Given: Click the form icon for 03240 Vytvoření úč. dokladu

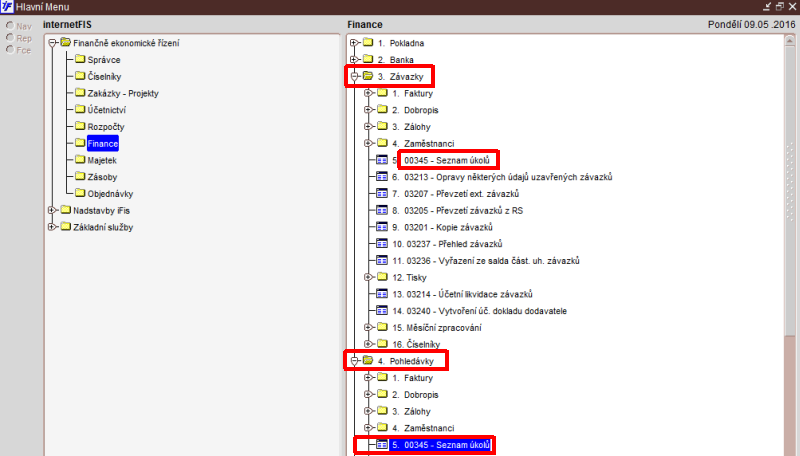Looking at the screenshot, I should coord(382,310).
